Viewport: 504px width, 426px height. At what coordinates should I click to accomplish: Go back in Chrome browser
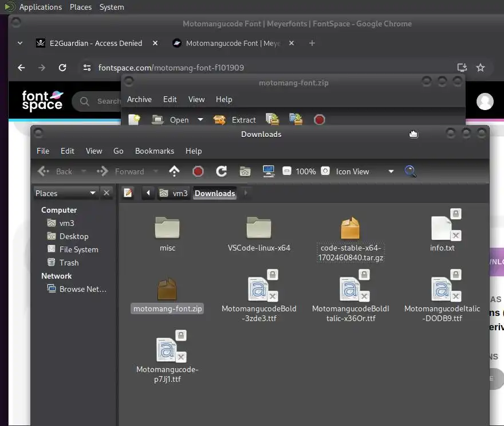pos(21,68)
